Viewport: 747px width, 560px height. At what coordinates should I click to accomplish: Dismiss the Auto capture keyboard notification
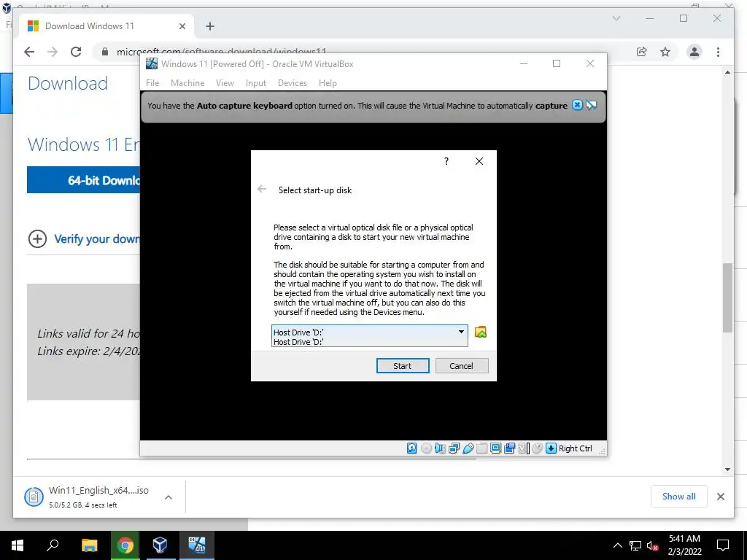(577, 105)
